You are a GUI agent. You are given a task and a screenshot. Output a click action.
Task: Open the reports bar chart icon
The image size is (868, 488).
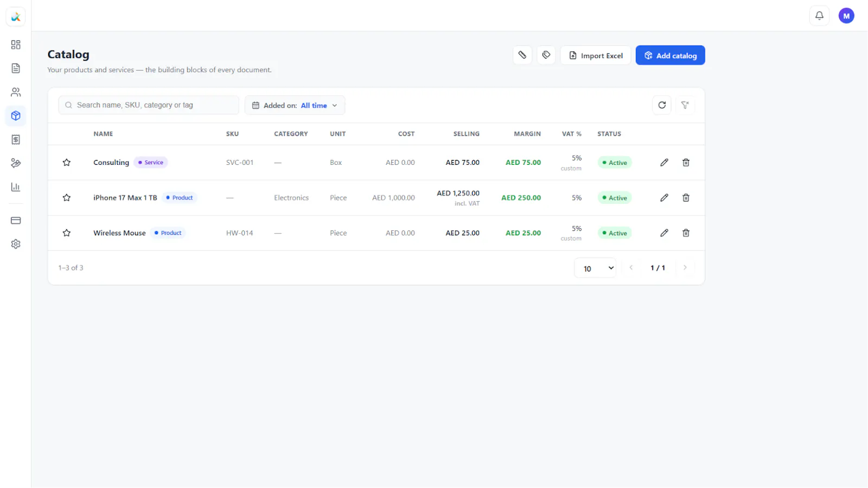(x=16, y=187)
